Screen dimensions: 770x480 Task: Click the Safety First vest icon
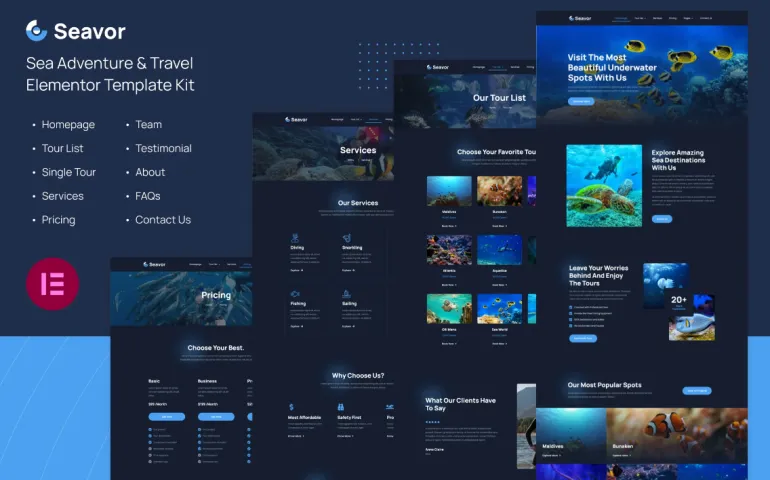tap(340, 407)
